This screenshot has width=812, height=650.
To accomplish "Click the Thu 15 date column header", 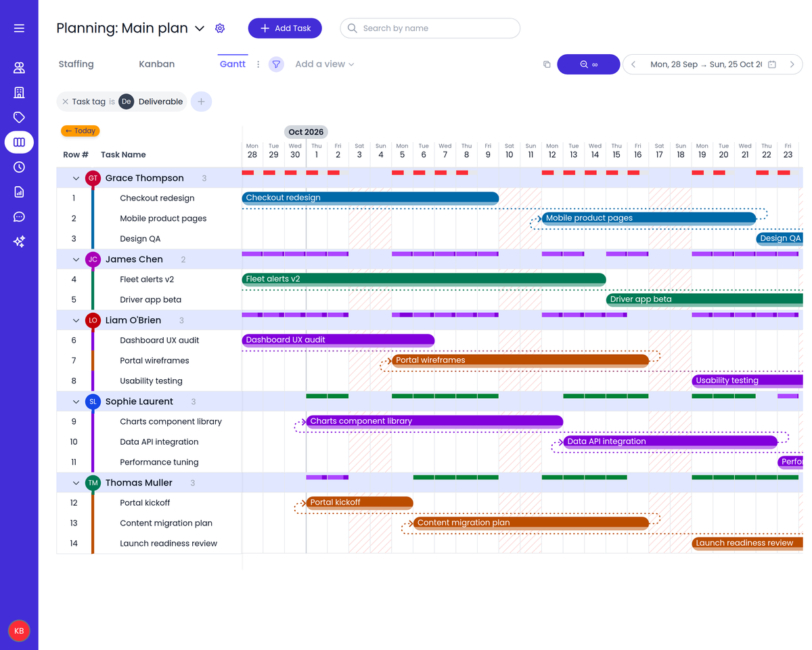I will tap(616, 150).
